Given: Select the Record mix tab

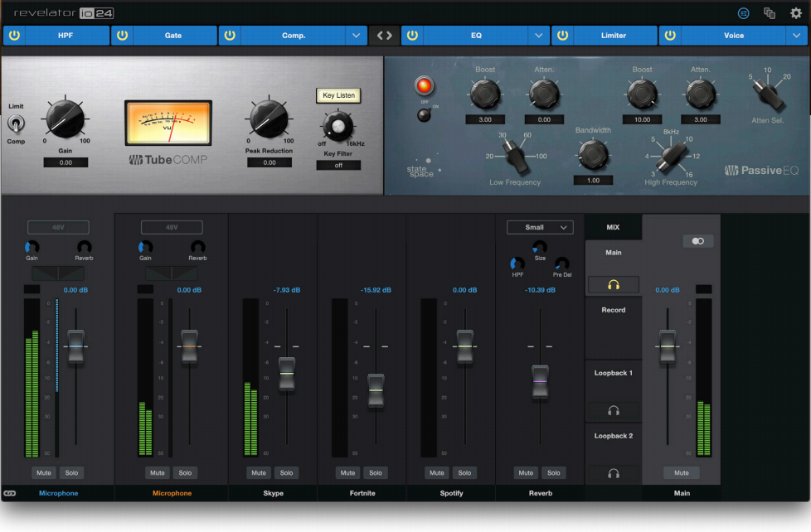Looking at the screenshot, I should click(613, 310).
